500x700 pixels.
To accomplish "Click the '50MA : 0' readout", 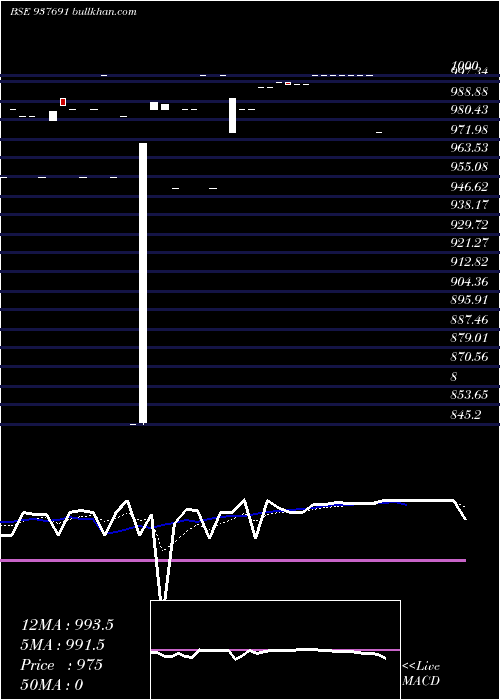I will pyautogui.click(x=52, y=685).
